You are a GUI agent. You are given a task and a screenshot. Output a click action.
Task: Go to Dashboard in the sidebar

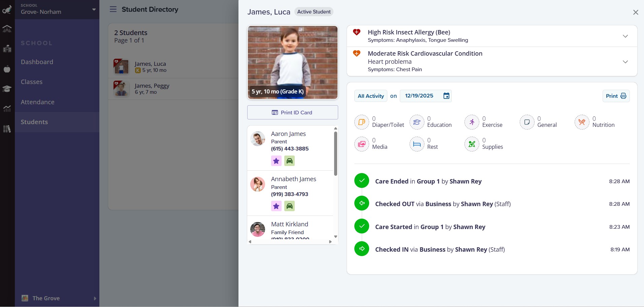pos(37,62)
